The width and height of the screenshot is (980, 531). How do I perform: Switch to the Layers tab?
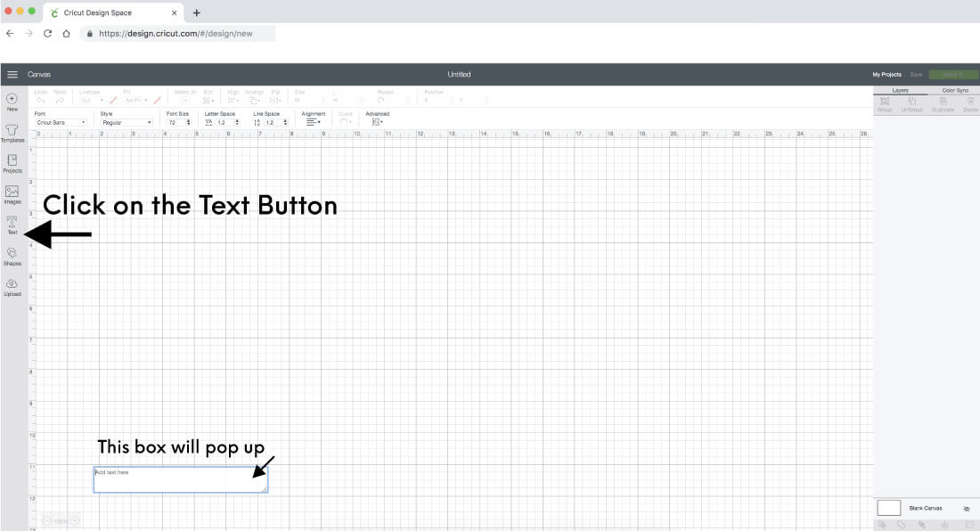click(900, 91)
